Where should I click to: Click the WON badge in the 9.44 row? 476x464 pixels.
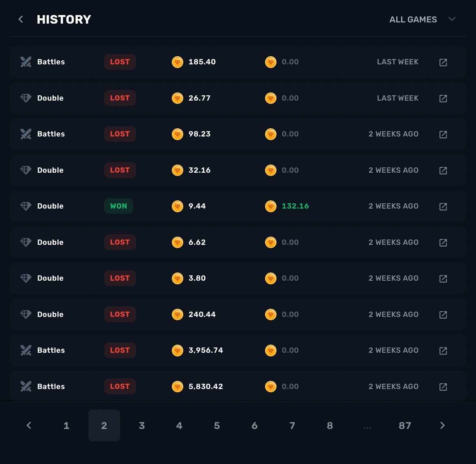tap(119, 206)
